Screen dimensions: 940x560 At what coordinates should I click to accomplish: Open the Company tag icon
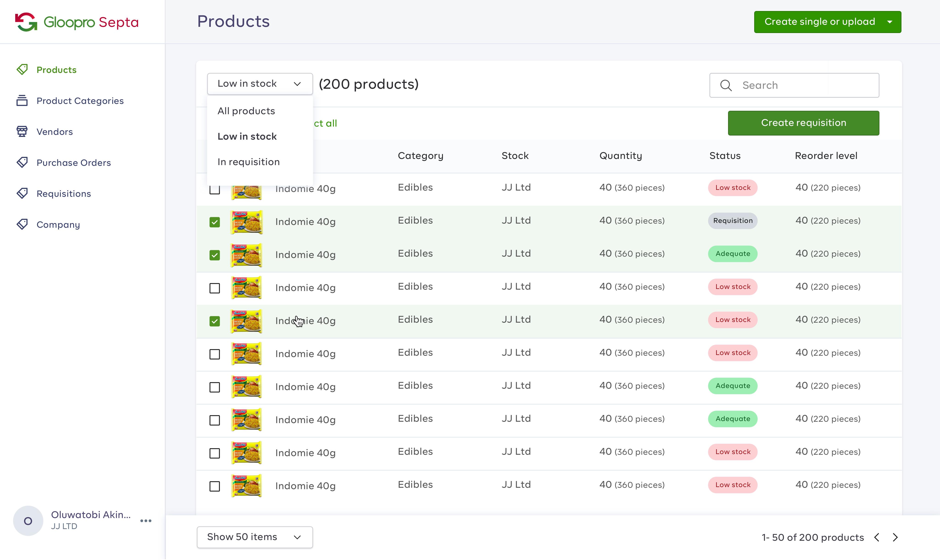(x=22, y=225)
